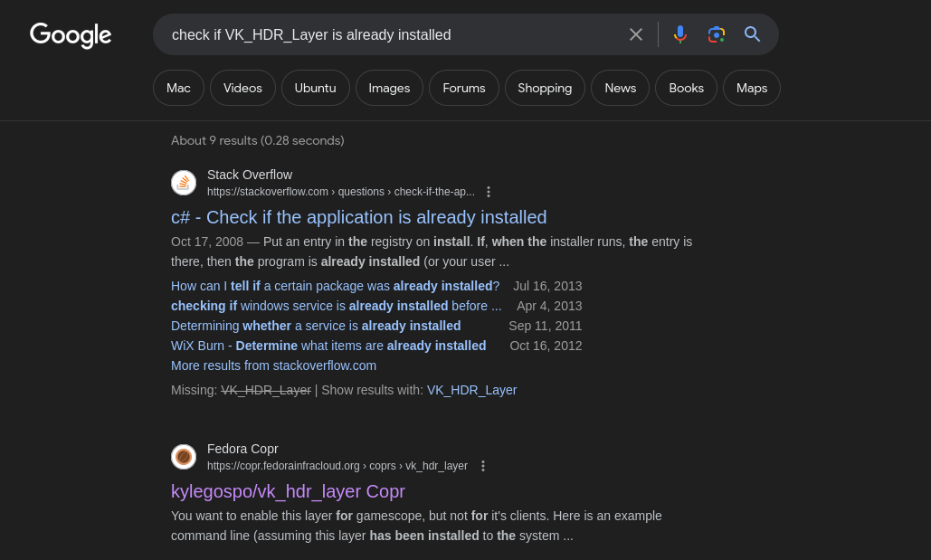Screen dimensions: 931x560
Task: Open 'checking if windows service is already installed' link
Action: pos(336,306)
